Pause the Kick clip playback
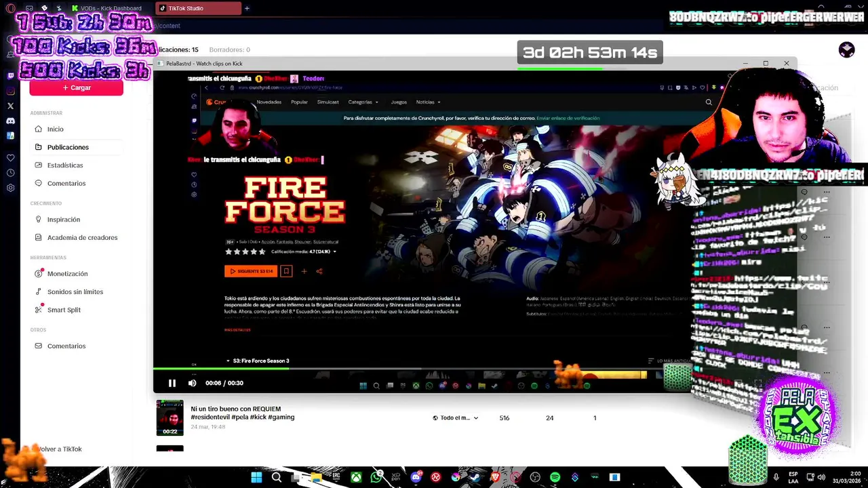Screen dimensions: 868x488 [172, 383]
